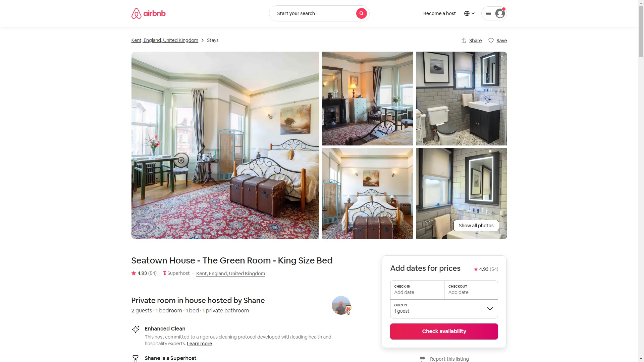Open the globe language selector
The image size is (644, 362).
click(x=469, y=13)
